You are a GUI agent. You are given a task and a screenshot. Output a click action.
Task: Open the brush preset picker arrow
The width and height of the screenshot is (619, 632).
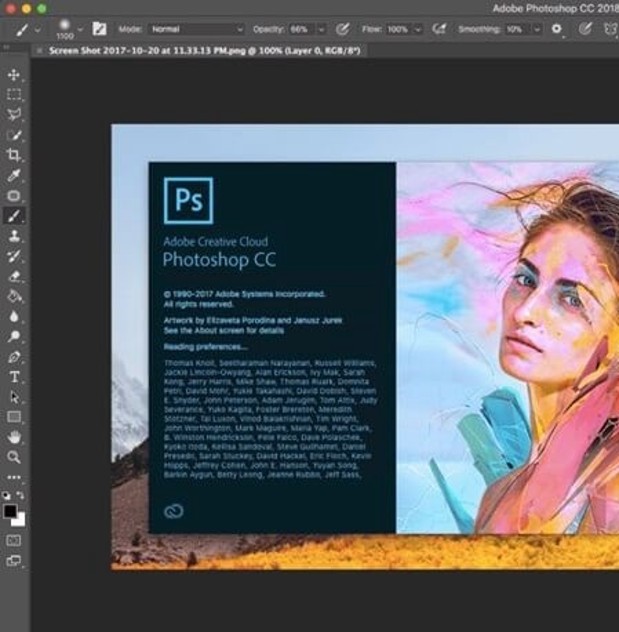pos(79,29)
